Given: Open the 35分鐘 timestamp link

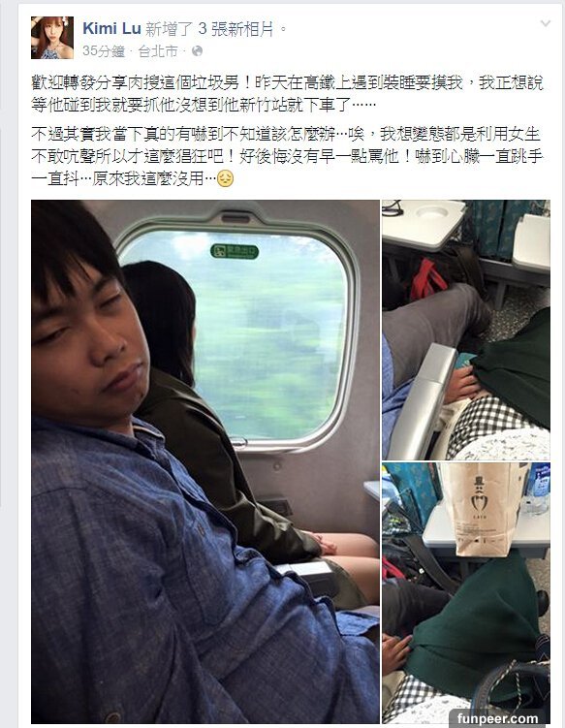Looking at the screenshot, I should coord(104,51).
